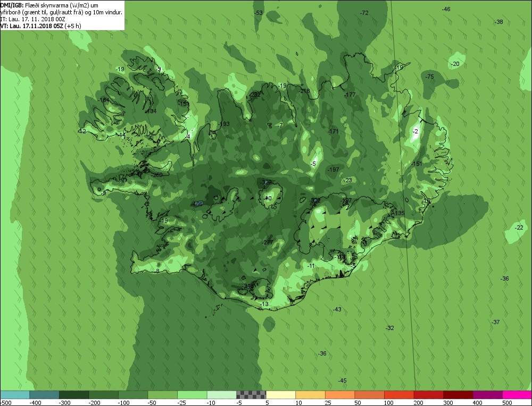Select the -134 value label

[x=151, y=111]
